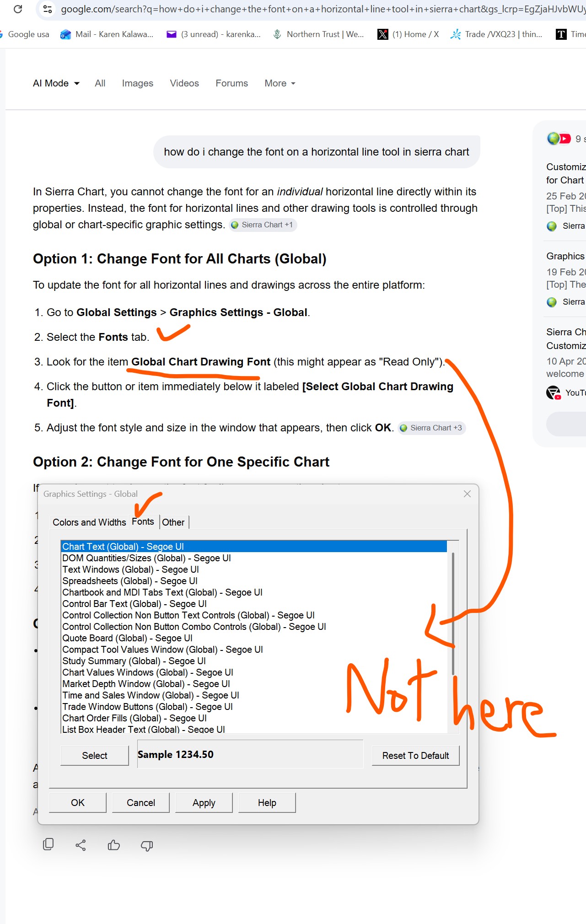
Task: Open the Sierra Chart +3 source chip
Action: tap(431, 428)
